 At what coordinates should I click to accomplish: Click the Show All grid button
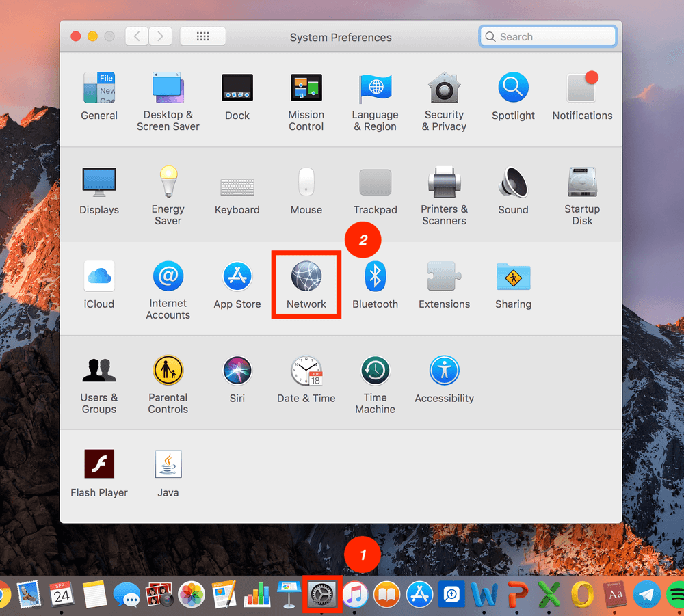coord(203,36)
